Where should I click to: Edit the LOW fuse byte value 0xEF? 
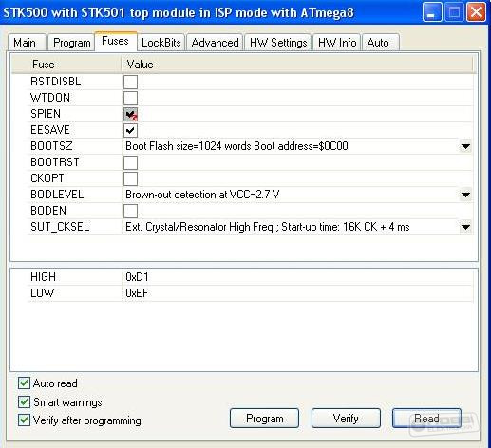(137, 293)
